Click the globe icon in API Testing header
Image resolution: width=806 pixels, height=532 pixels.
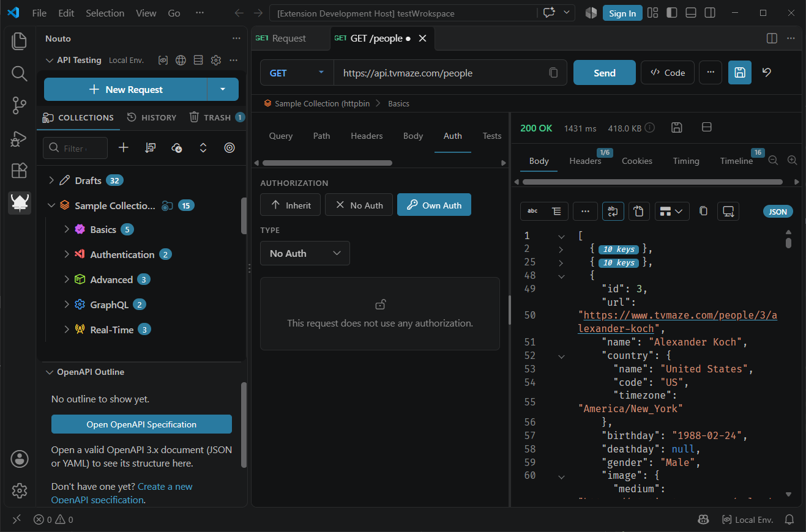(x=181, y=60)
